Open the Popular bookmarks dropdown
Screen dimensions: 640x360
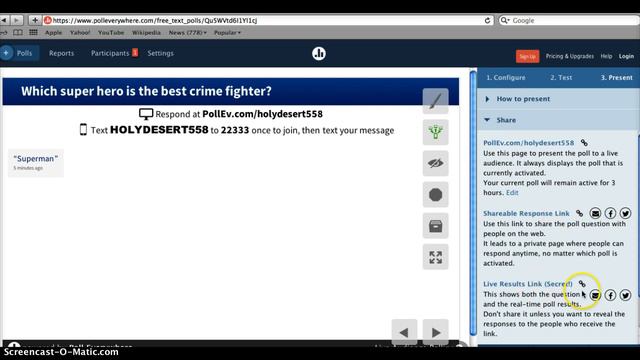227,33
